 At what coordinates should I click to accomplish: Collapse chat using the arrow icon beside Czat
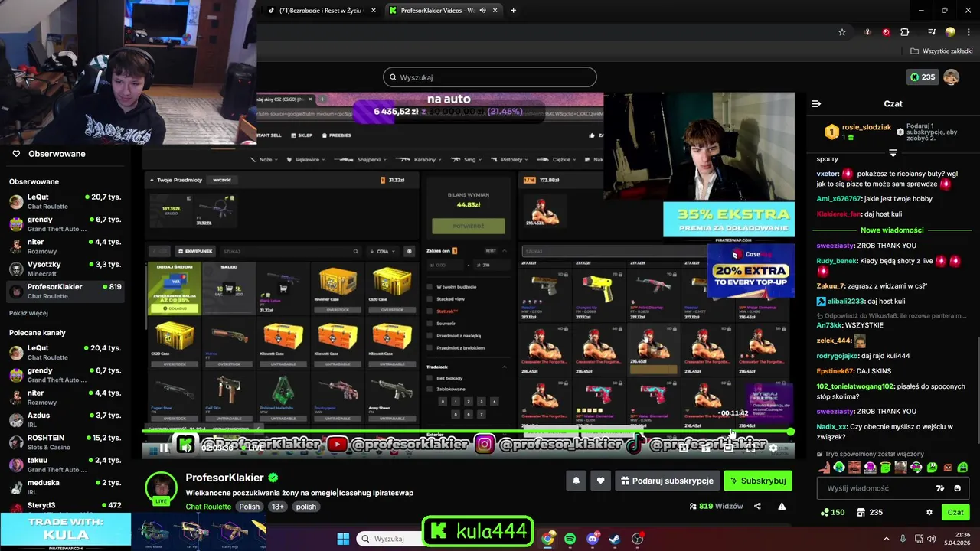click(x=816, y=103)
